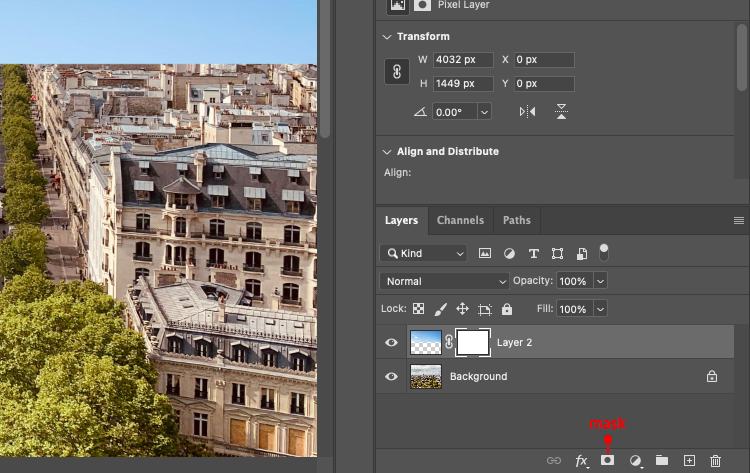Select the Layer 2 white mask thumbnail
The width and height of the screenshot is (750, 473).
click(473, 342)
